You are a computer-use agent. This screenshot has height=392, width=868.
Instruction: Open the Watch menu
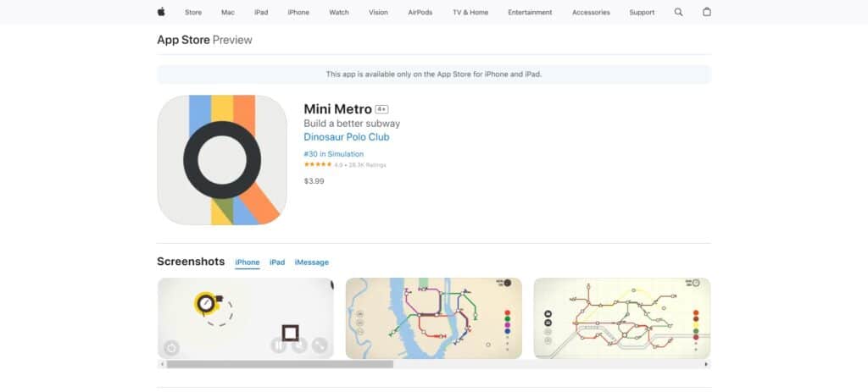339,12
